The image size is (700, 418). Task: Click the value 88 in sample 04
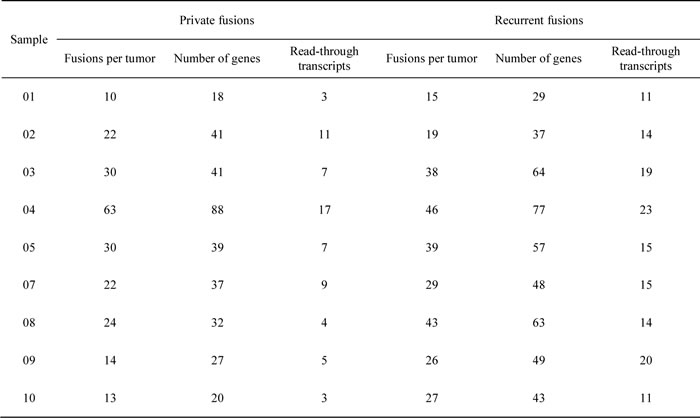pyautogui.click(x=217, y=210)
